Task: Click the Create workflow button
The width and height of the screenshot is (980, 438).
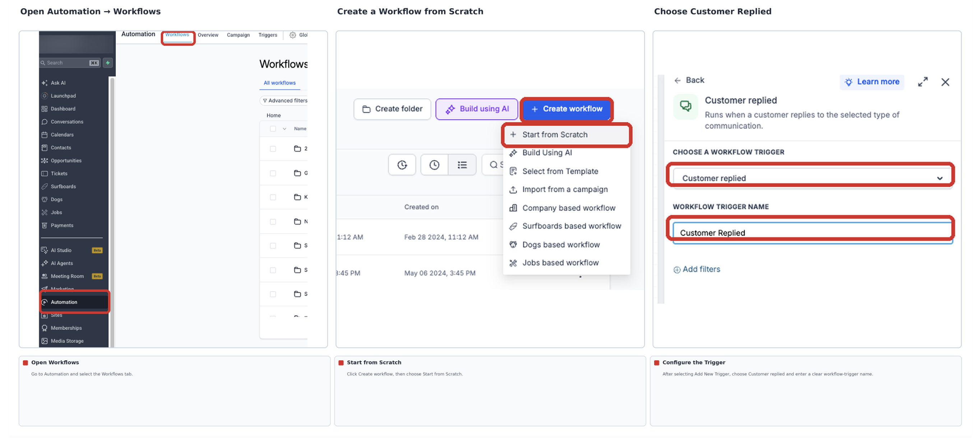Action: coord(567,109)
